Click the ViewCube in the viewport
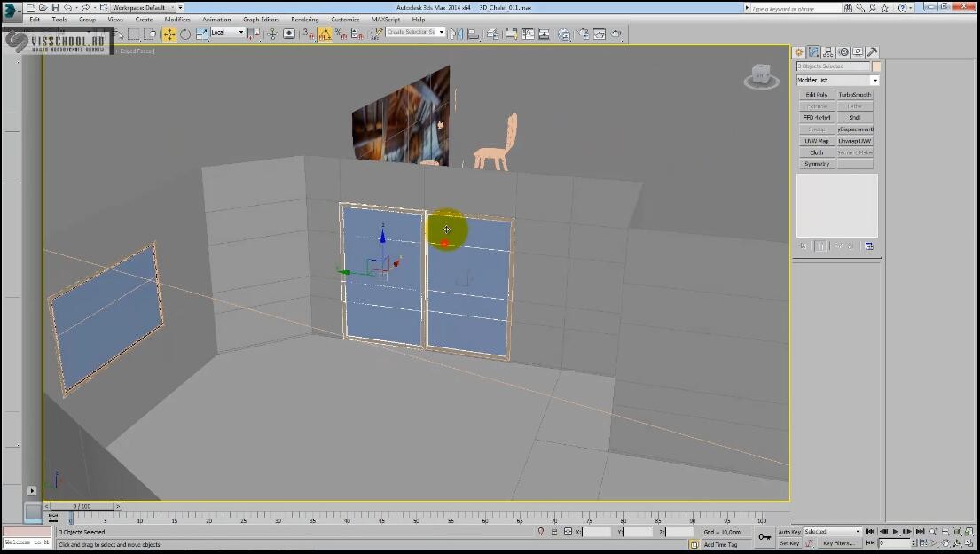Image resolution: width=980 pixels, height=554 pixels. point(761,76)
